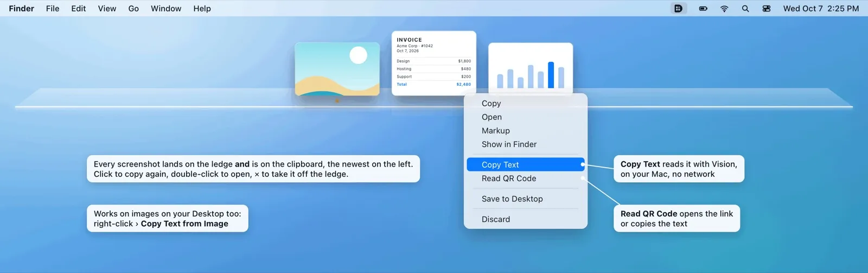Open Spotlight search icon
Viewport: 868px width, 273px height.
coord(745,9)
